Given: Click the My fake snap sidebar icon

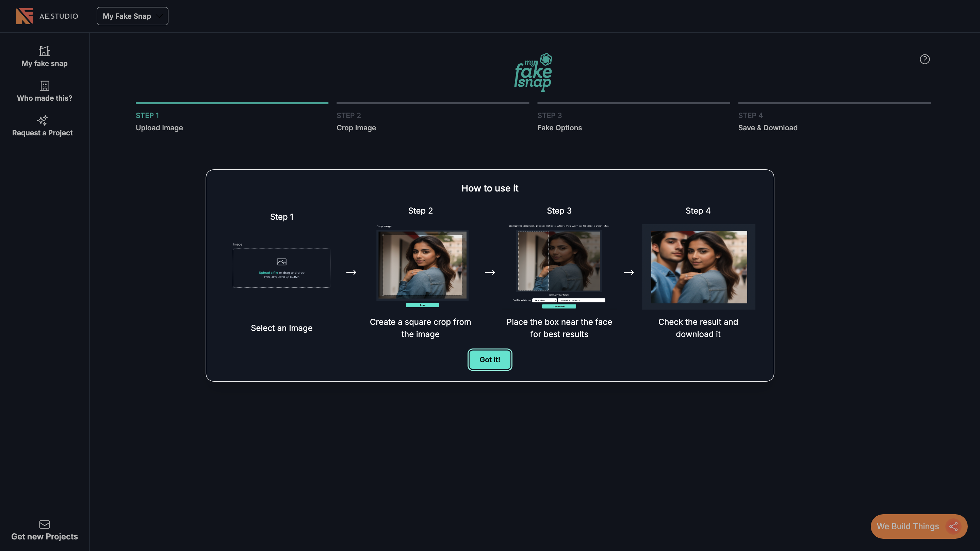Looking at the screenshot, I should (45, 51).
